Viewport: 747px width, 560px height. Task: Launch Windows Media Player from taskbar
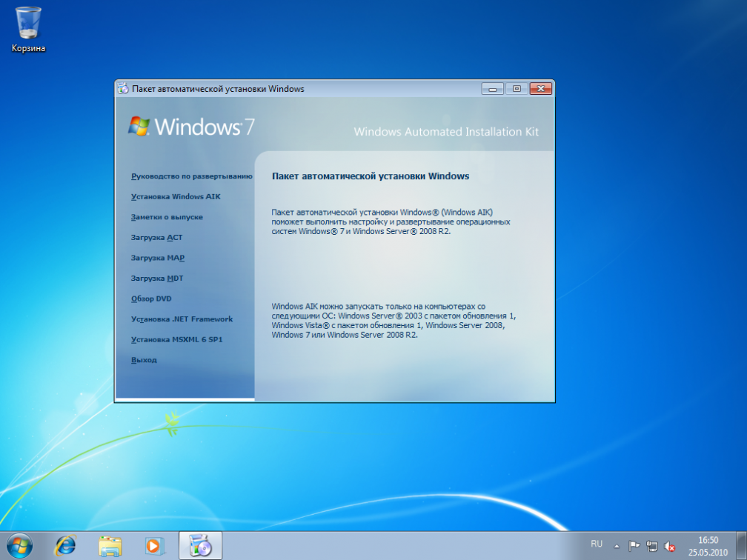154,546
